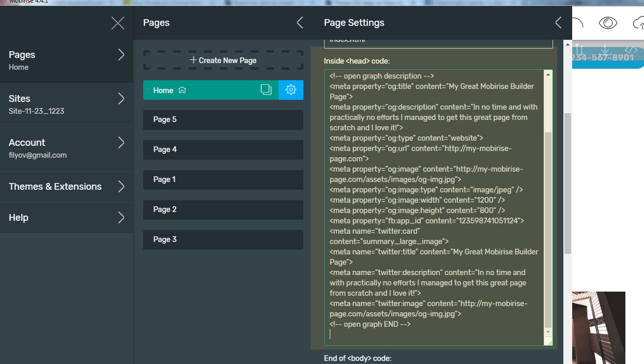Expand Pages with its chevron arrow
The image size is (644, 364).
[x=121, y=55]
